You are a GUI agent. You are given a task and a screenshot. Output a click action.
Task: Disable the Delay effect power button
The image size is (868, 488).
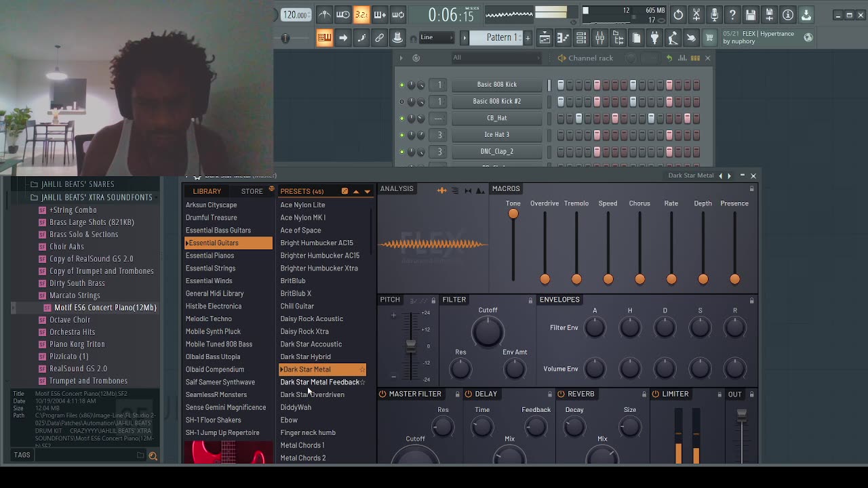[x=468, y=394]
